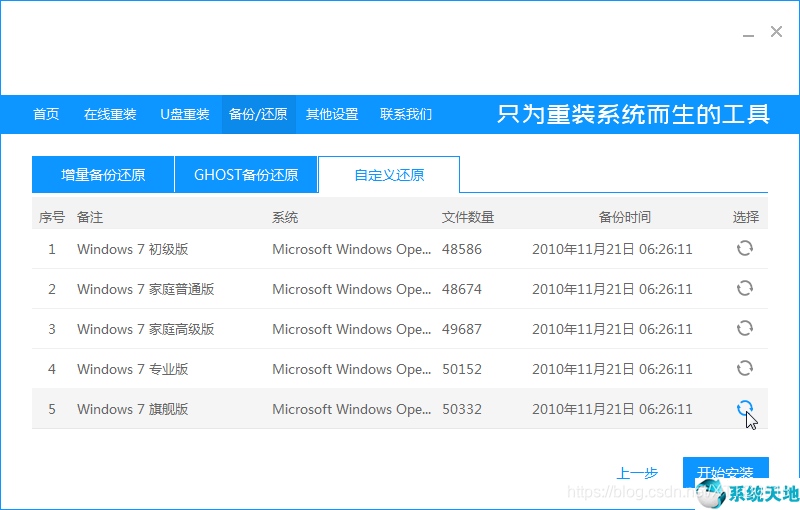Screen dimensions: 800x510
Task: Select row Windows 7 家庭普通版
Action: pyautogui.click(x=399, y=289)
